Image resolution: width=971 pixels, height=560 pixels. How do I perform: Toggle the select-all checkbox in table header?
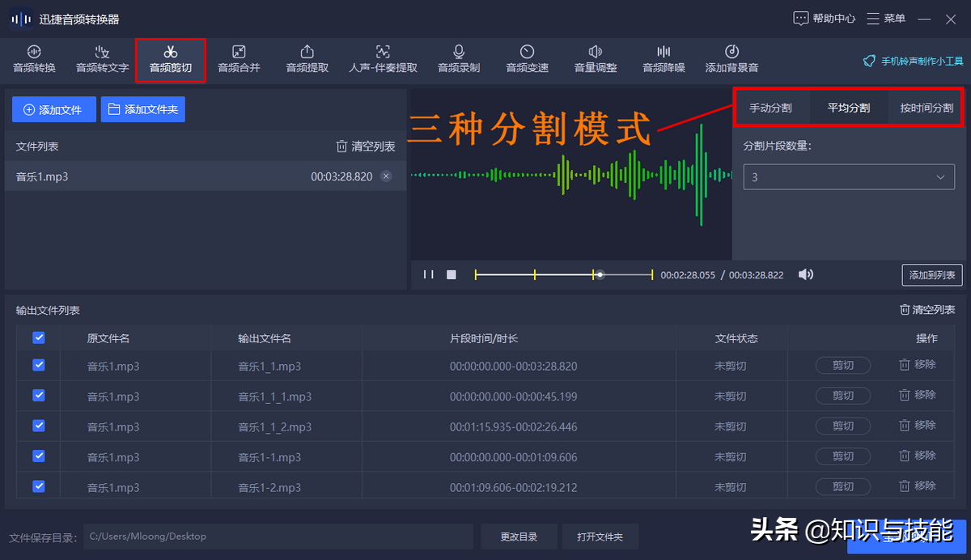(39, 338)
